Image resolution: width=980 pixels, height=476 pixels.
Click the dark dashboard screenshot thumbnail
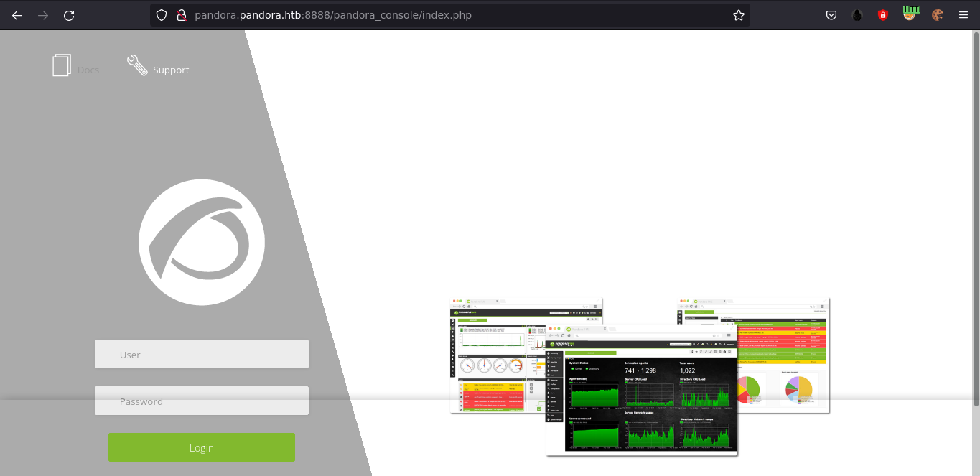pos(641,391)
